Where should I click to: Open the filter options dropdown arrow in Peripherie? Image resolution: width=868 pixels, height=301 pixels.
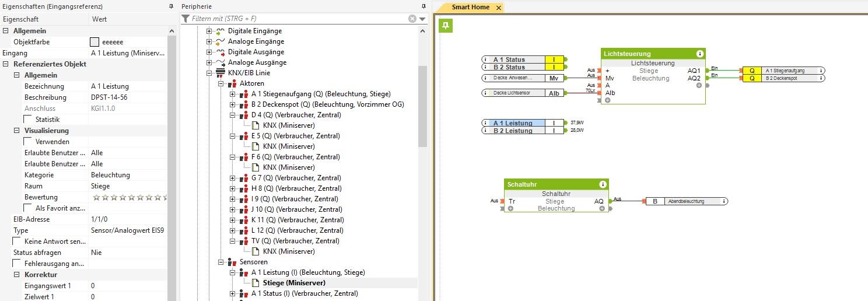click(x=422, y=19)
